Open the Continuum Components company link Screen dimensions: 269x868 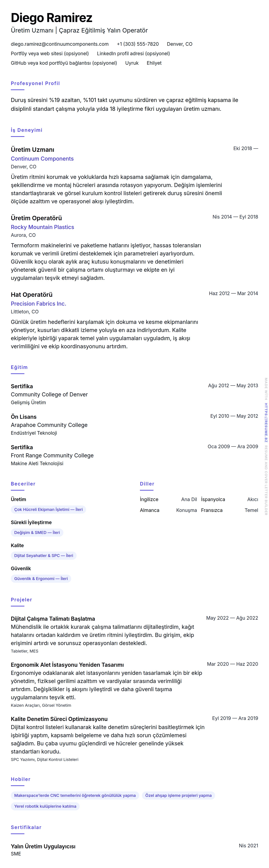tap(42, 159)
